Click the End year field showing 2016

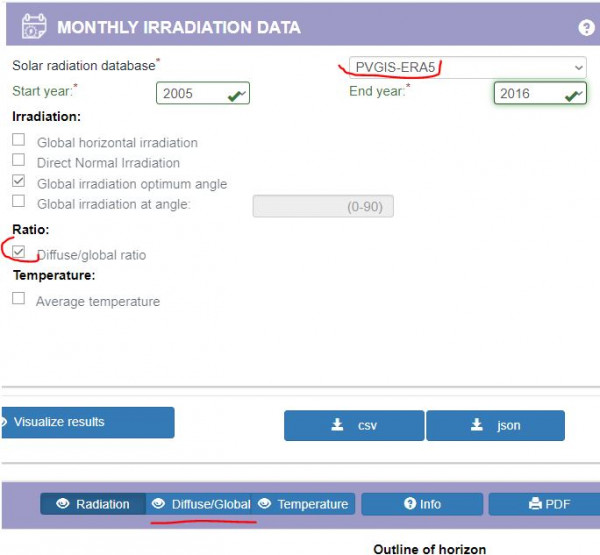pos(540,93)
